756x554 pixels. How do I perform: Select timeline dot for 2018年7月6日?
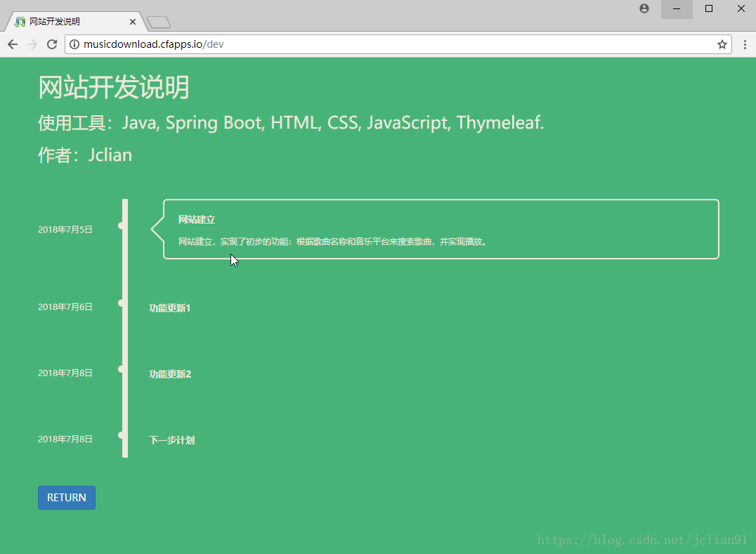pos(121,303)
